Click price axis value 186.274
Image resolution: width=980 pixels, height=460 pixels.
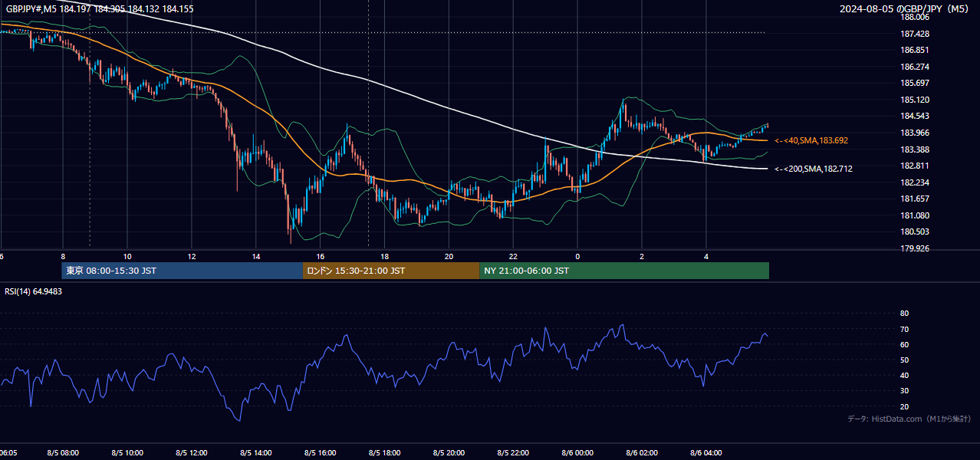[914, 67]
